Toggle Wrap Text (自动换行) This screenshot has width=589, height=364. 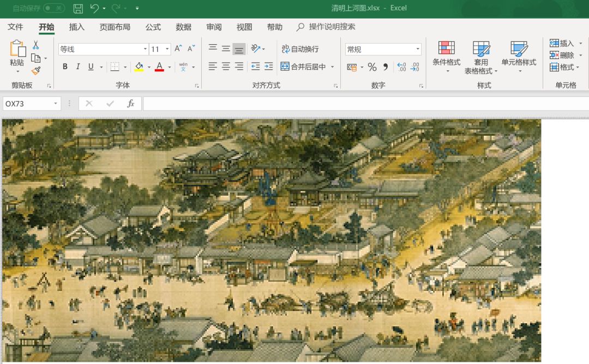(300, 49)
